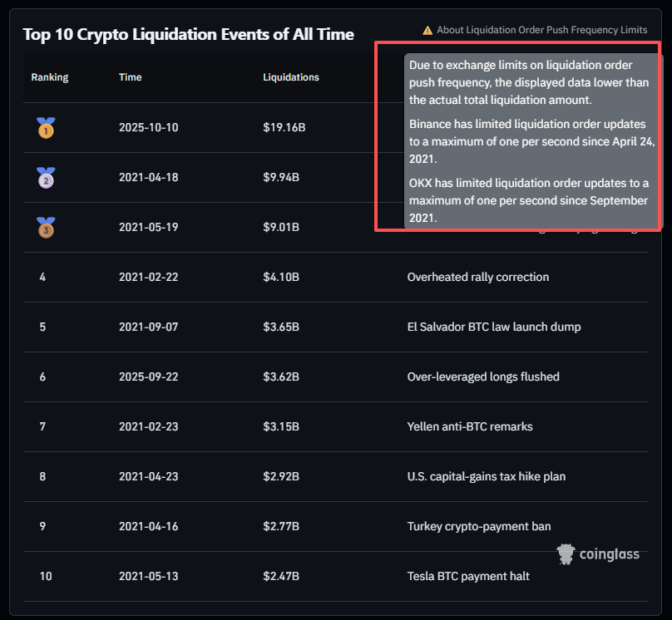This screenshot has height=620, width=672.
Task: Click the yellow warning triangle icon
Action: point(427,30)
